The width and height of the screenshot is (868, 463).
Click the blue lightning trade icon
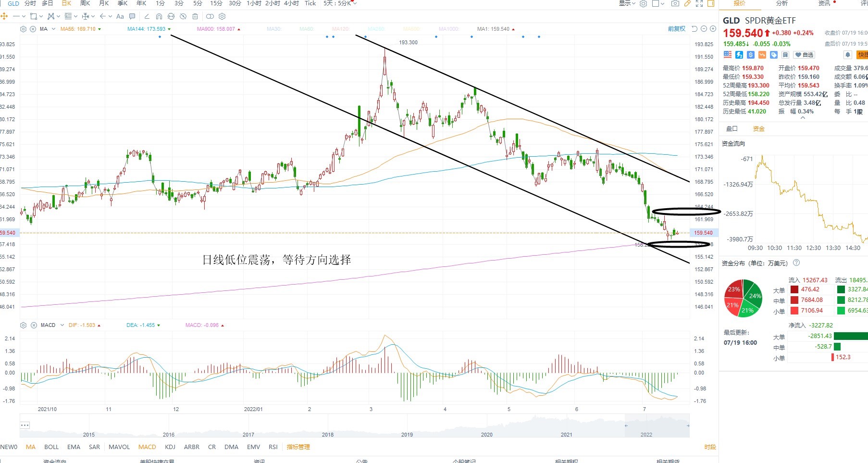pos(739,55)
